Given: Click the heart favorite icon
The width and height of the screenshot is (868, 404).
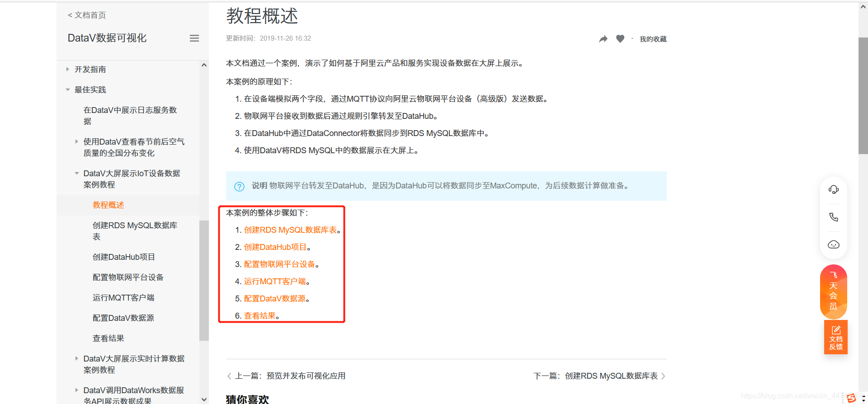Looking at the screenshot, I should click(x=620, y=39).
